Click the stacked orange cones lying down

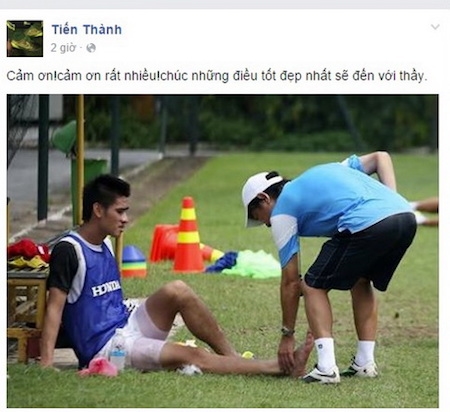[x=164, y=243]
